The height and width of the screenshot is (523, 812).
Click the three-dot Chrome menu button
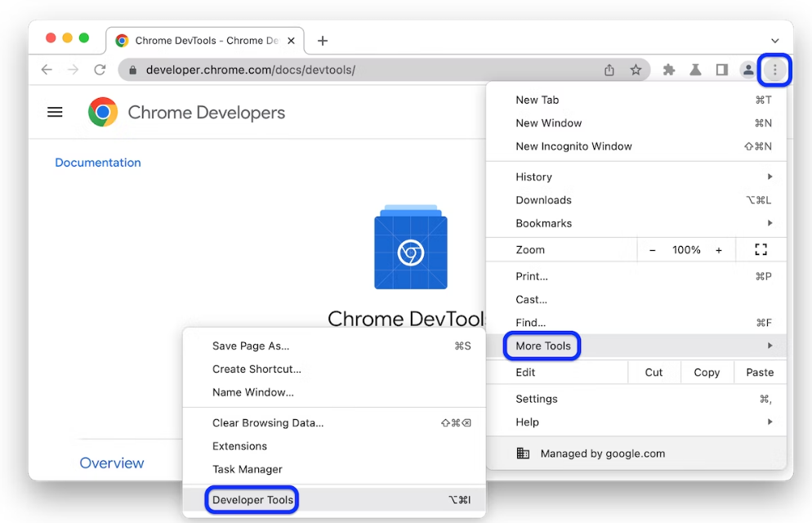[774, 70]
